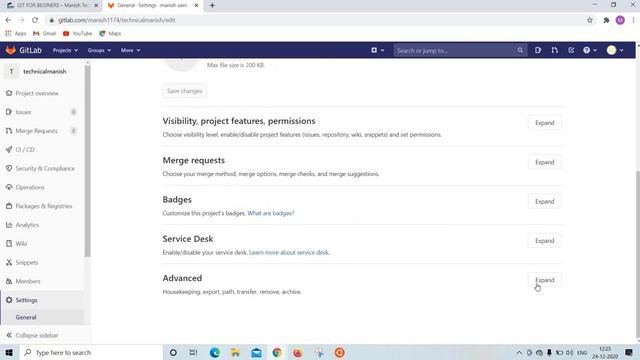640x360 pixels.
Task: Open Analytics in the sidebar
Action: coord(27,225)
